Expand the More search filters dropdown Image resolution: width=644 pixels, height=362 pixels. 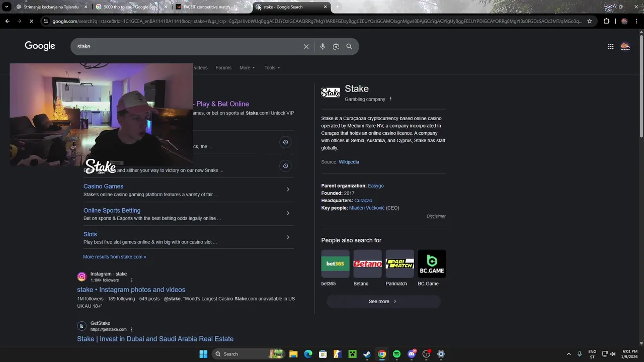coord(247,68)
